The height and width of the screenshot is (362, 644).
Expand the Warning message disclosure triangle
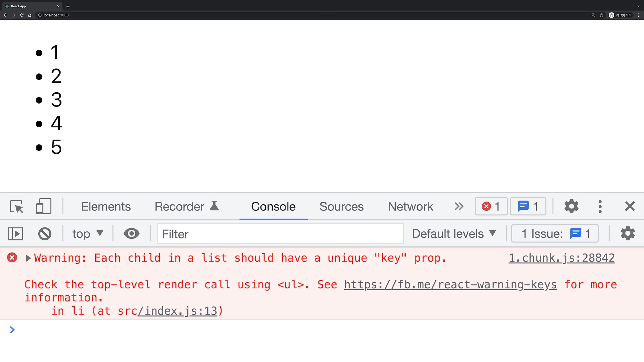click(x=28, y=258)
